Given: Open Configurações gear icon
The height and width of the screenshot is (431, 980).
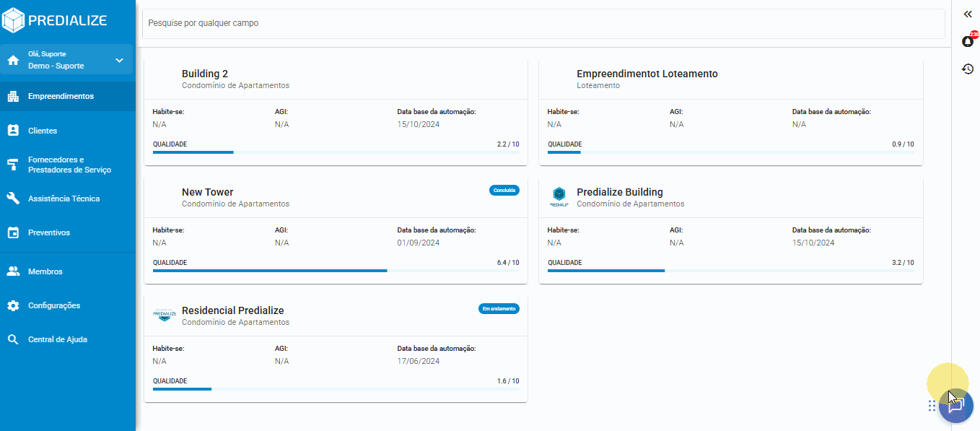Looking at the screenshot, I should tap(13, 305).
